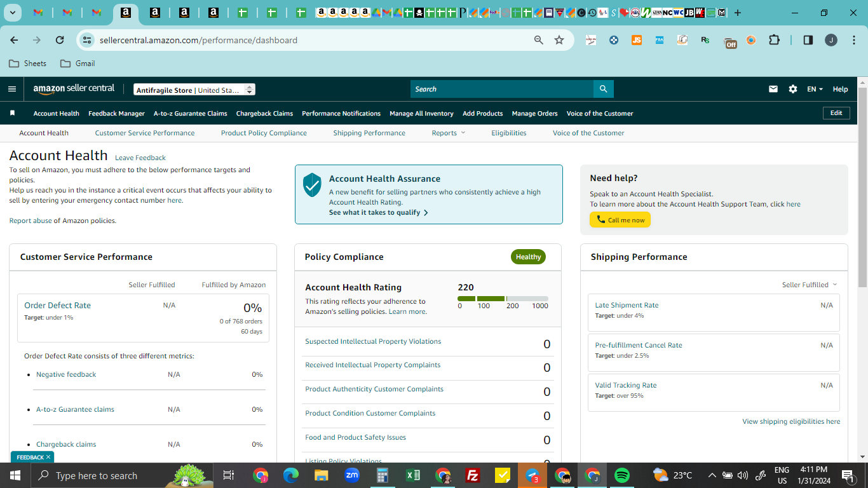868x488 pixels.
Task: Show hidden system tray icons
Action: click(x=712, y=475)
